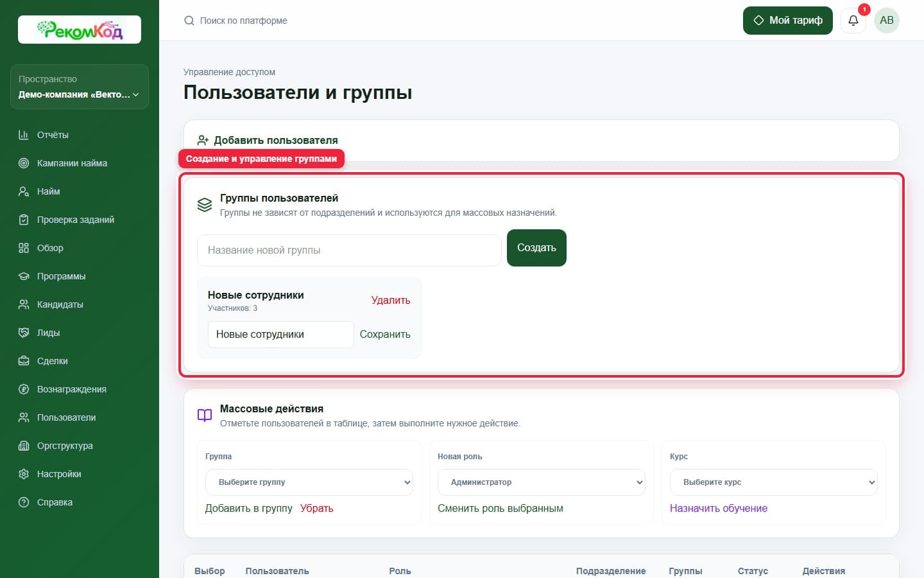This screenshot has width=924, height=578.
Task: Focus the Поиск по платформе search box
Action: coord(244,21)
